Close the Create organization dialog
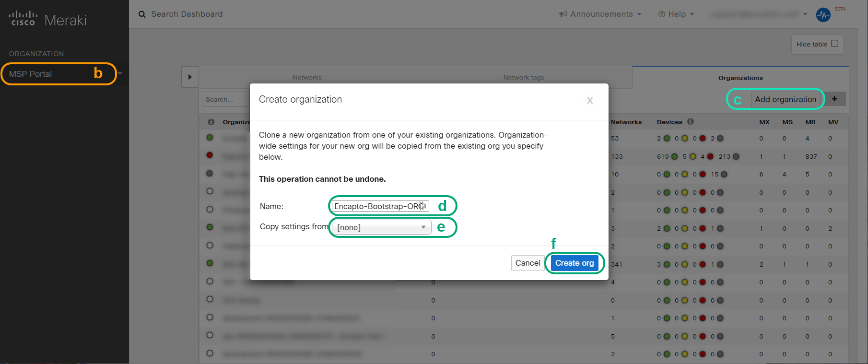Screen dimensions: 868x364 (x=590, y=100)
